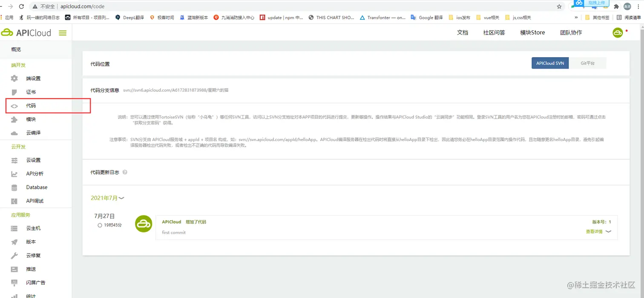Open 团队协作 in the top navigation
Viewport: 644px width, 298px height.
[x=571, y=32]
